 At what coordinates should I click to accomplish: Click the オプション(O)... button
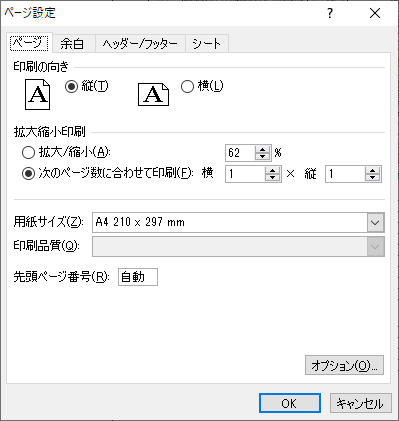pyautogui.click(x=344, y=365)
